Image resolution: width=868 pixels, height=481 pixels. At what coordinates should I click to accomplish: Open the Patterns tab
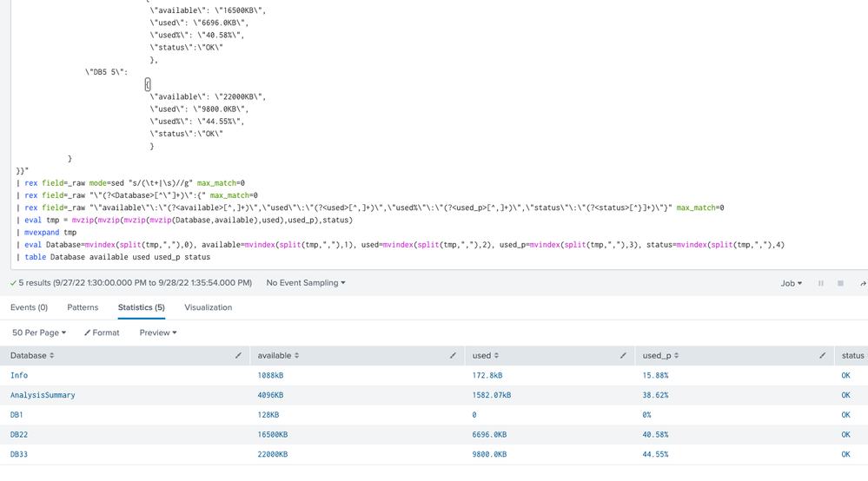click(x=83, y=307)
